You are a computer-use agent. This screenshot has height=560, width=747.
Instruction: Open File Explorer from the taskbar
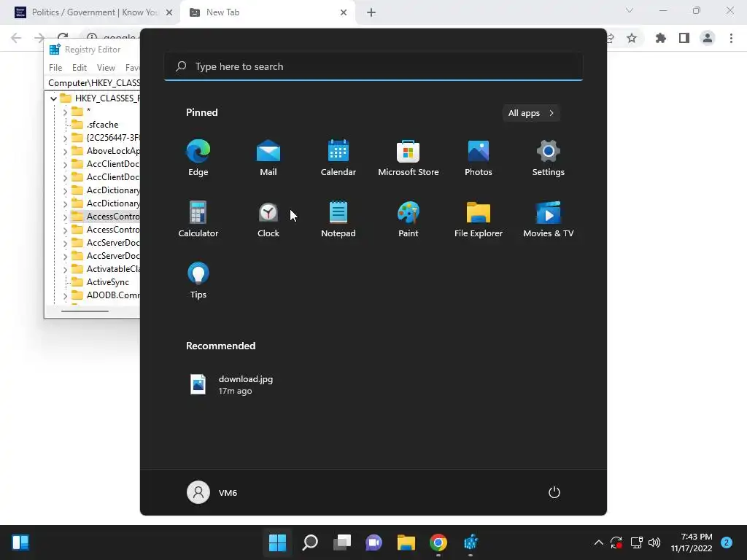[406, 542]
